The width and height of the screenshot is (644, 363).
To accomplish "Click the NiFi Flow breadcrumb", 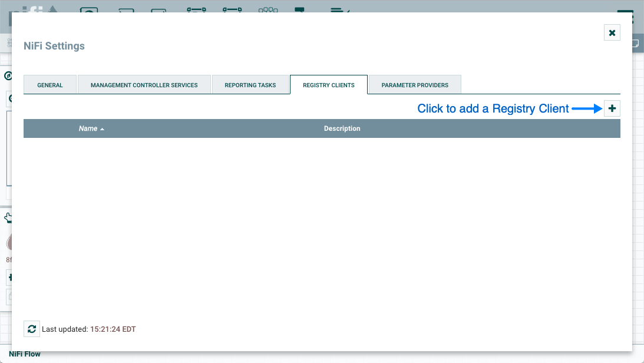I will tap(25, 354).
